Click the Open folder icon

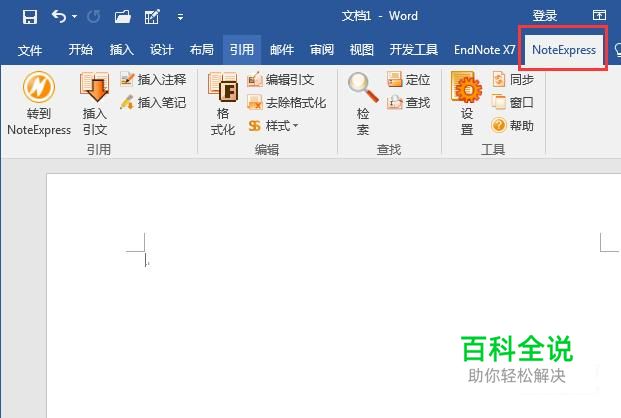point(123,17)
